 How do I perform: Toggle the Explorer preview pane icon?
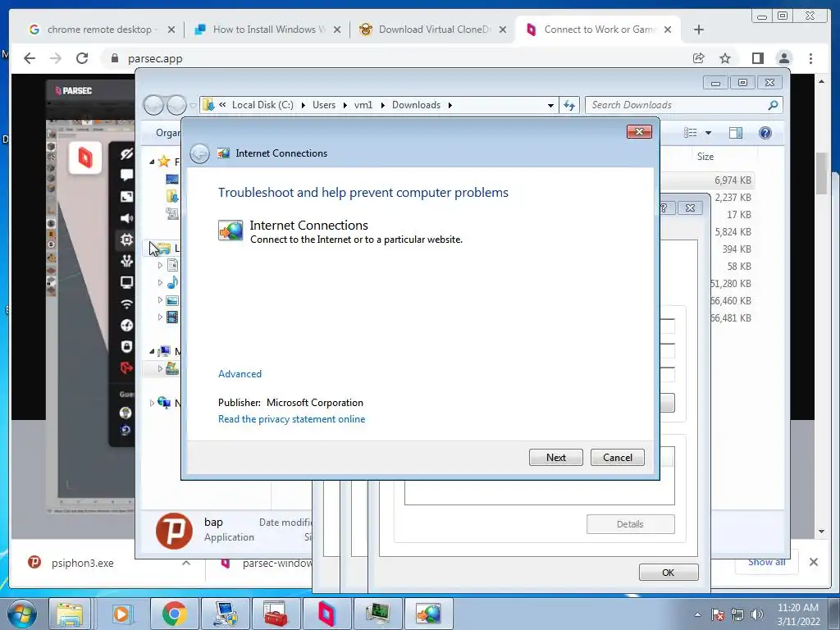click(x=736, y=133)
